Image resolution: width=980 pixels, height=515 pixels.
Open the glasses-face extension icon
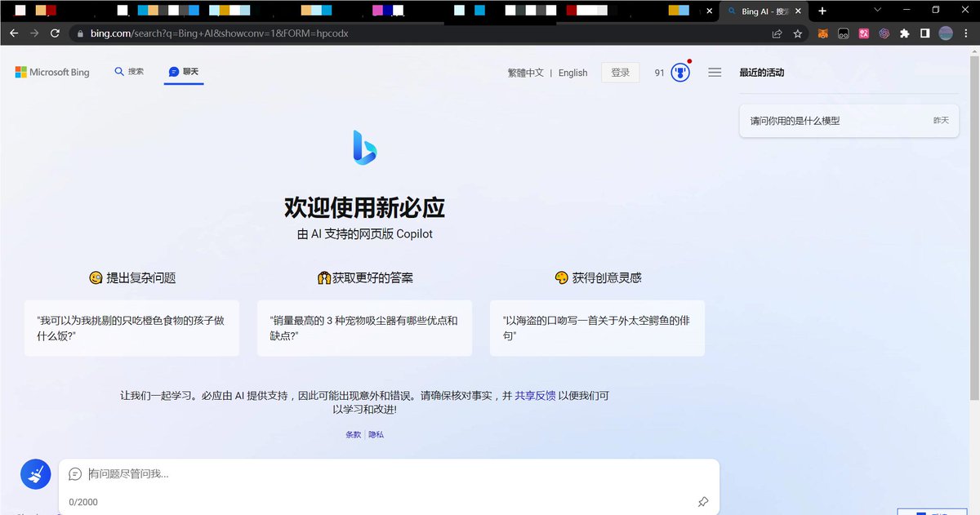tap(843, 33)
